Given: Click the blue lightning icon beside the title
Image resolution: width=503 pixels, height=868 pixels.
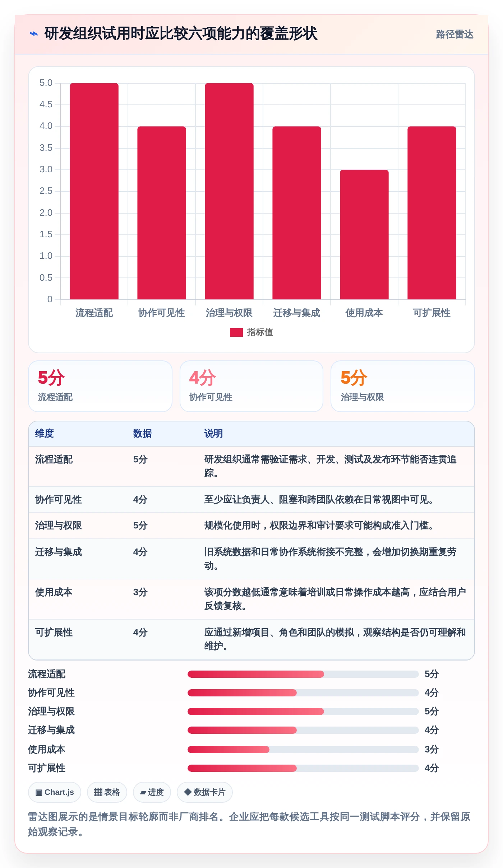Looking at the screenshot, I should pos(34,34).
